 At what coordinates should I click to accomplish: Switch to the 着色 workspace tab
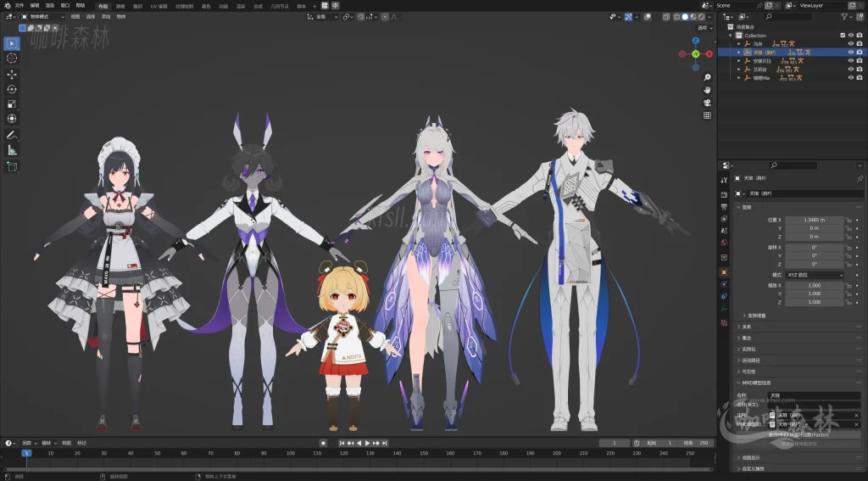206,6
